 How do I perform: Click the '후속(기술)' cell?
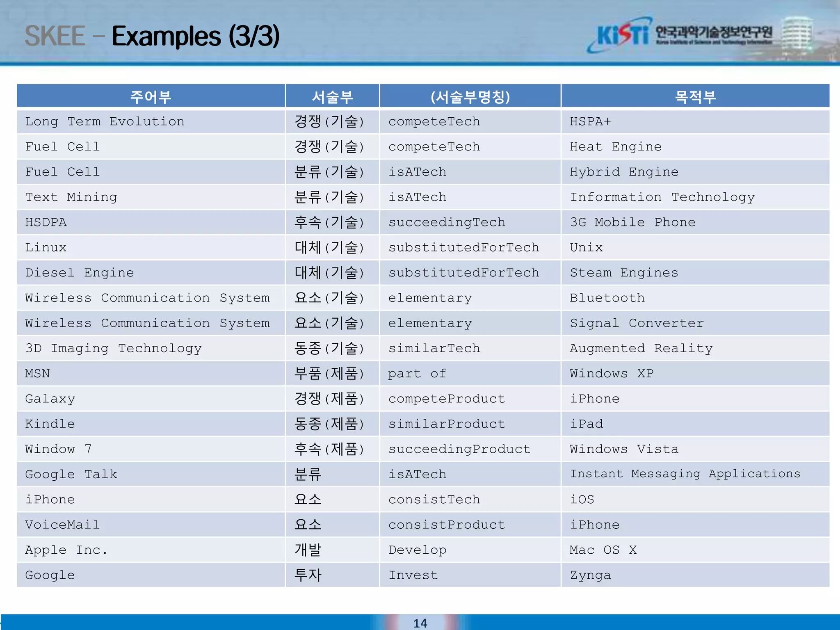[x=332, y=222]
